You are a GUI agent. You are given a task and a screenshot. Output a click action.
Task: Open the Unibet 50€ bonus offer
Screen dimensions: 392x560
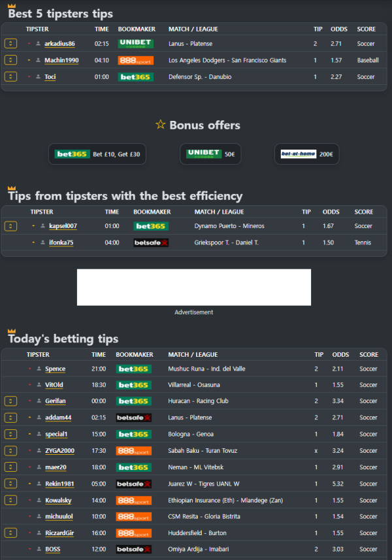210,154
